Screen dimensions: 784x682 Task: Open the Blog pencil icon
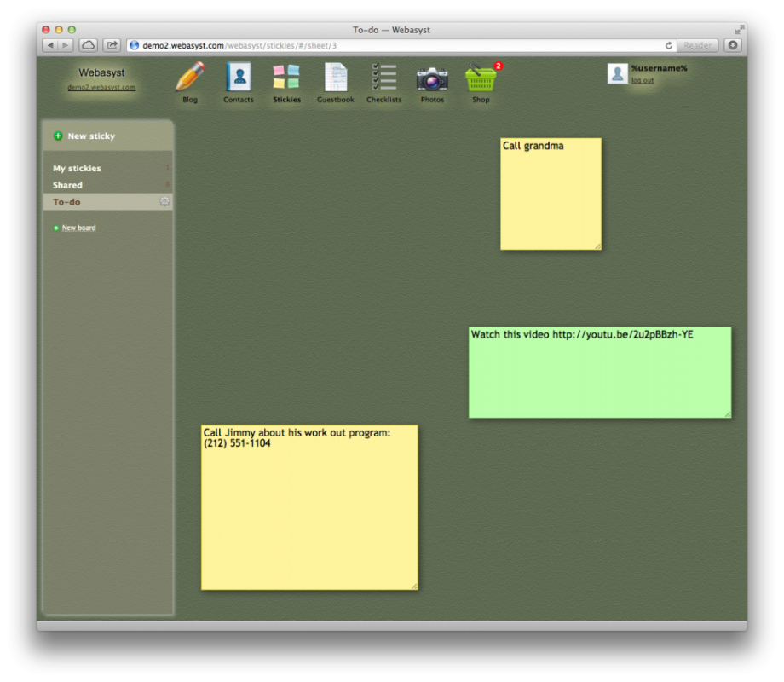(x=190, y=78)
